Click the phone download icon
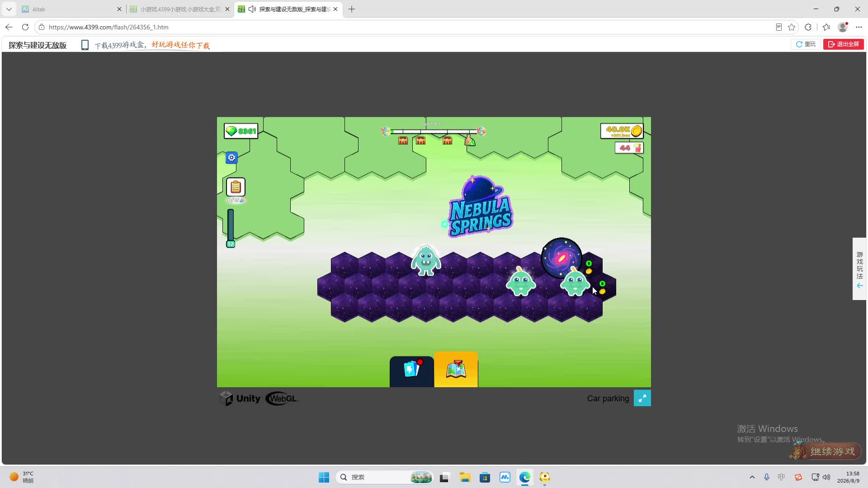868x488 pixels. [x=85, y=45]
